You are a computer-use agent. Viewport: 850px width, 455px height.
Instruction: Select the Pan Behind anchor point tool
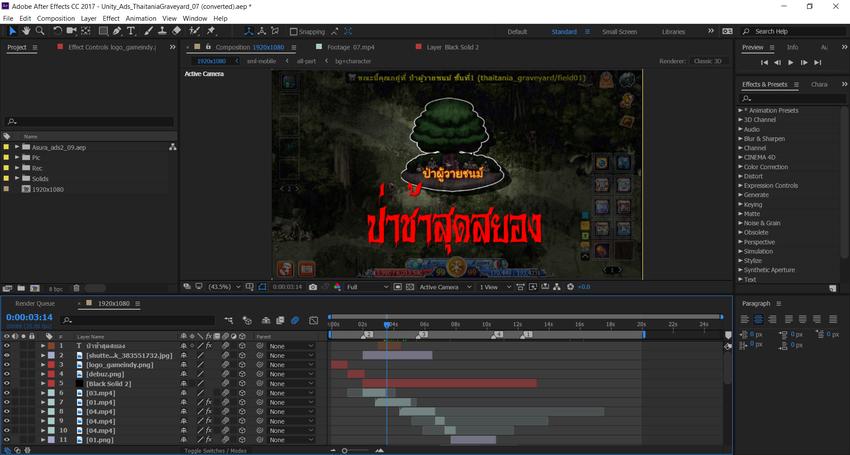tap(86, 31)
